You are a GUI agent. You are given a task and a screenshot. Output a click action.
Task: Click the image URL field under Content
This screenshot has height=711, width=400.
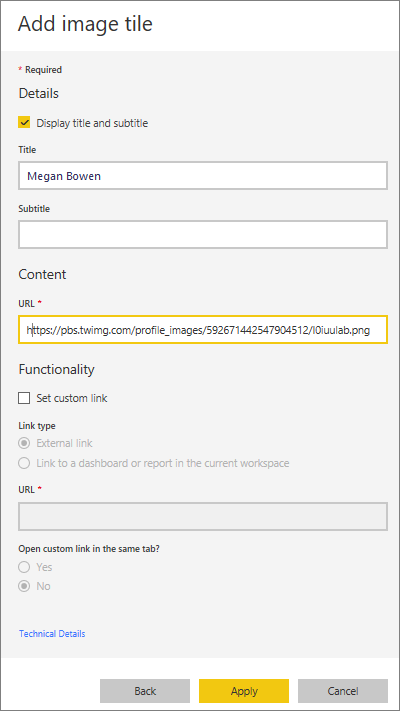[x=203, y=330]
